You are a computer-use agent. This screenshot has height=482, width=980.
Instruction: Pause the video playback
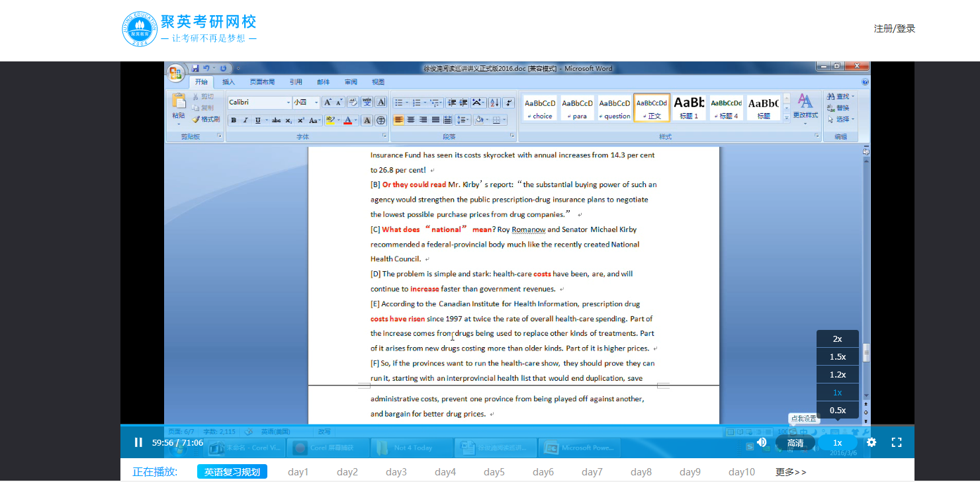[138, 442]
